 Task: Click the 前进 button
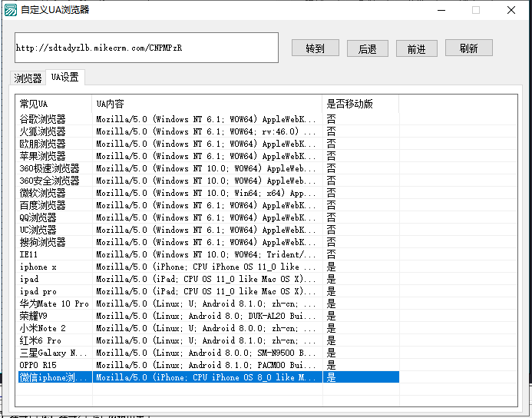(417, 48)
